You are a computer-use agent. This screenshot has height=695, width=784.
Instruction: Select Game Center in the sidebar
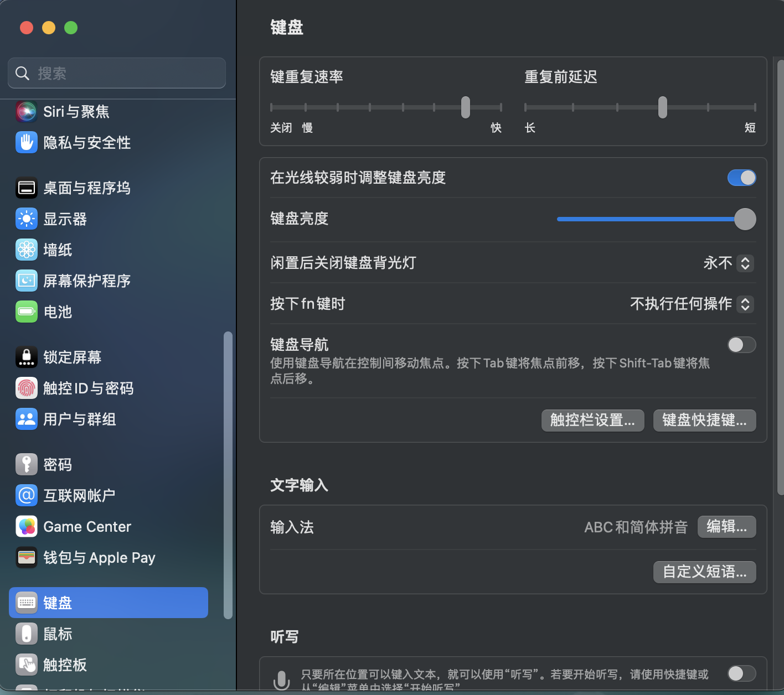click(x=109, y=527)
